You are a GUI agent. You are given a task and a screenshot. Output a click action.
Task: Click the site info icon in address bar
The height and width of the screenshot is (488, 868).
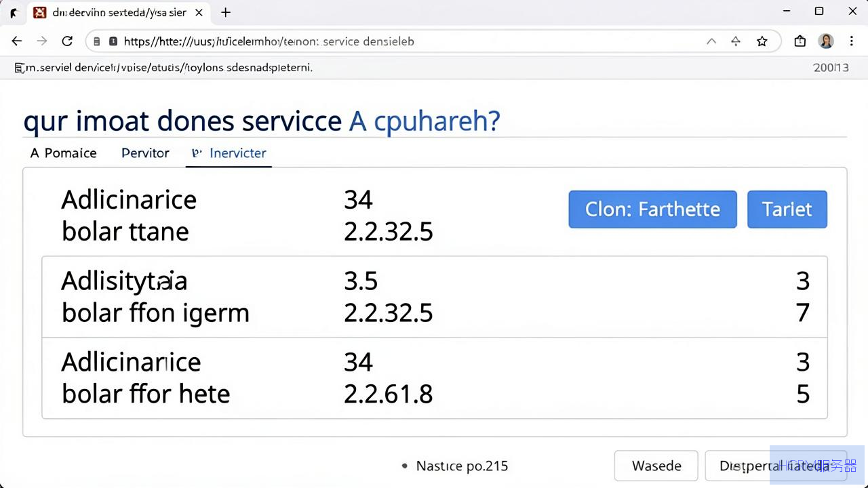pyautogui.click(x=98, y=41)
